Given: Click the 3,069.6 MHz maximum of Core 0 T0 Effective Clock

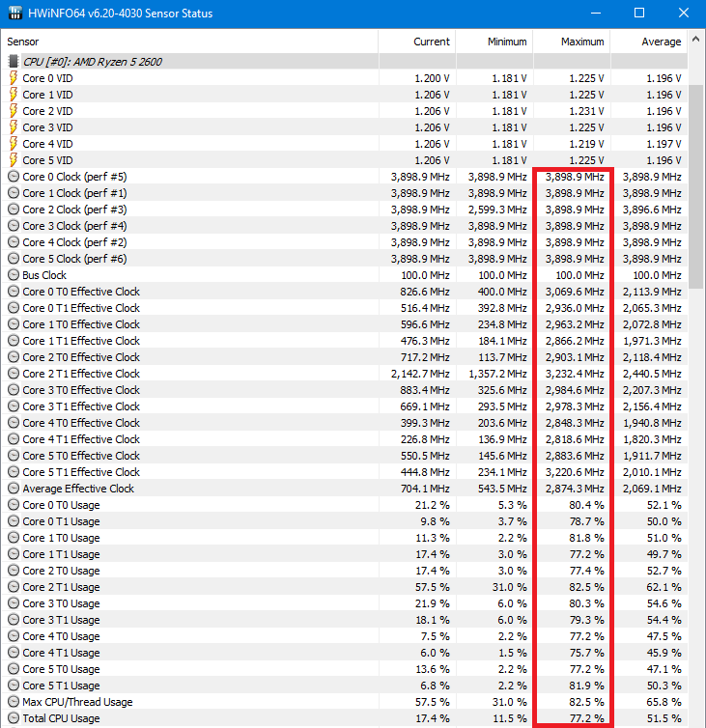Looking at the screenshot, I should (x=575, y=292).
